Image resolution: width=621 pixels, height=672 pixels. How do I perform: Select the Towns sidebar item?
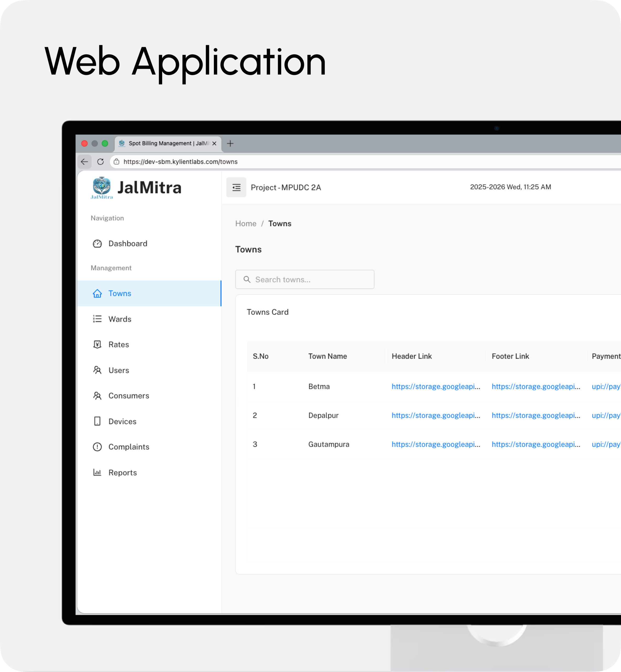pos(149,293)
